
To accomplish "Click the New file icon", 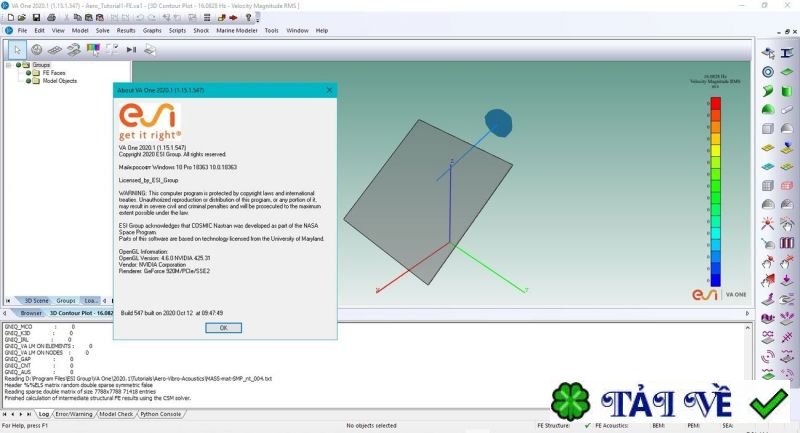I will (11, 17).
